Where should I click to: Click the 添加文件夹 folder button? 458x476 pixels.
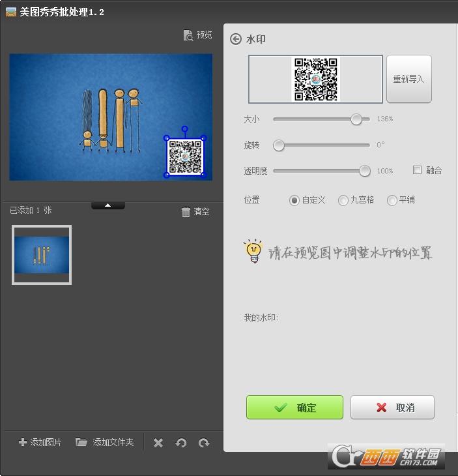click(x=104, y=442)
